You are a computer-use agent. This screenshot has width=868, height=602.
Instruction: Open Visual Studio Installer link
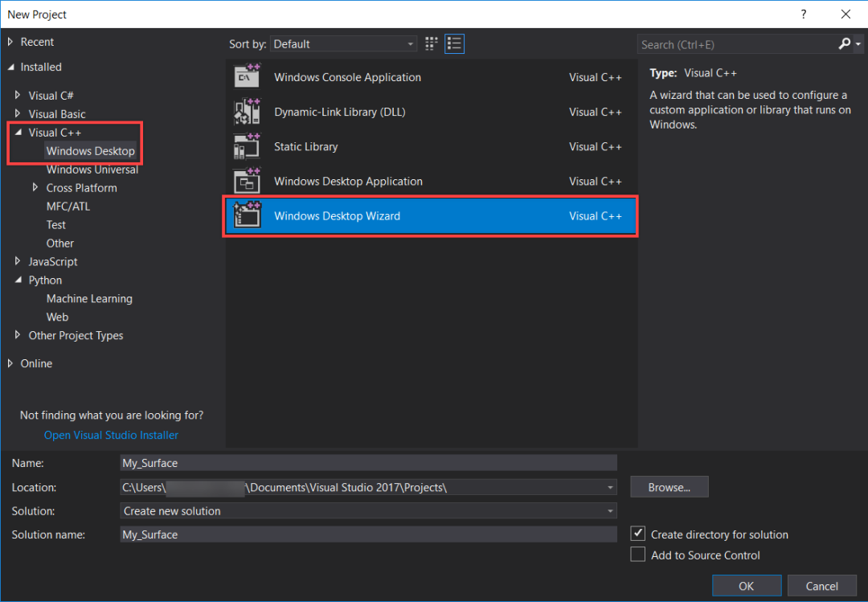coord(111,435)
